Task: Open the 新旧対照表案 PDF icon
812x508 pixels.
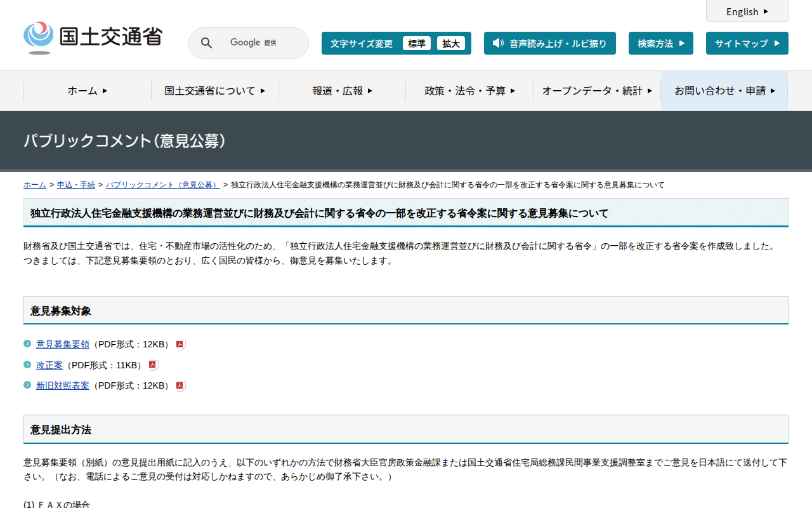Action: click(180, 385)
